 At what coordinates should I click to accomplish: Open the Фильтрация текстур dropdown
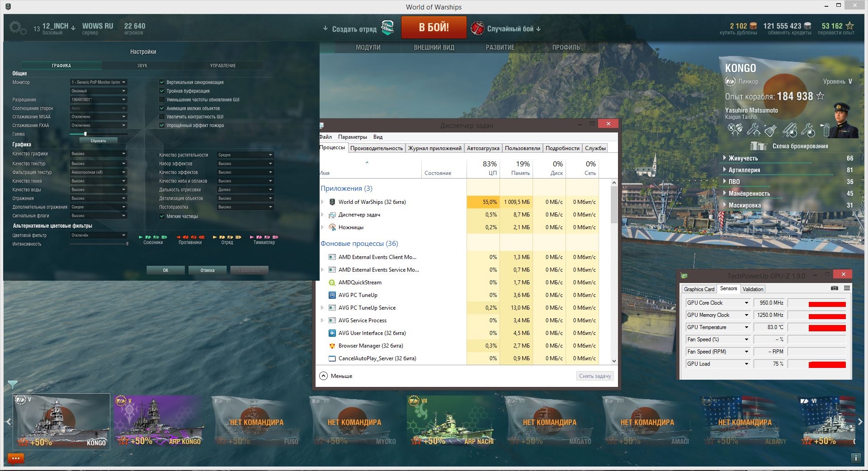98,172
